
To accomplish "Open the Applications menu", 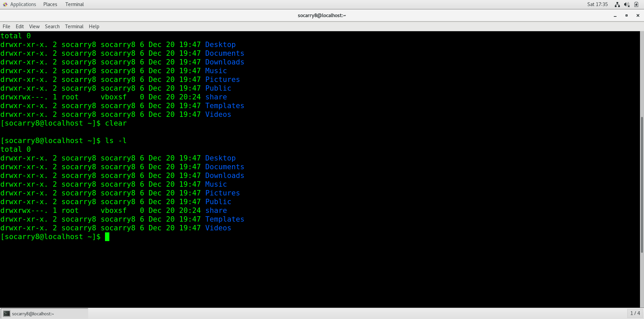I will pos(23,4).
